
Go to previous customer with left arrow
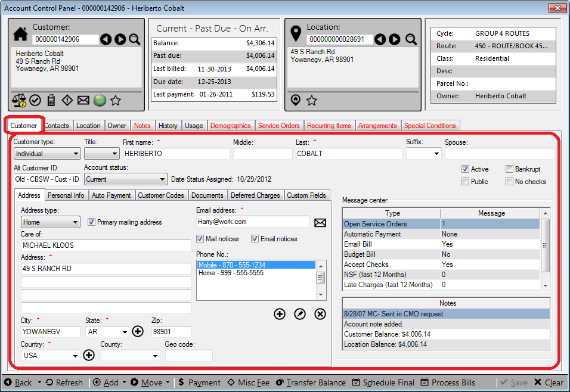coord(106,39)
